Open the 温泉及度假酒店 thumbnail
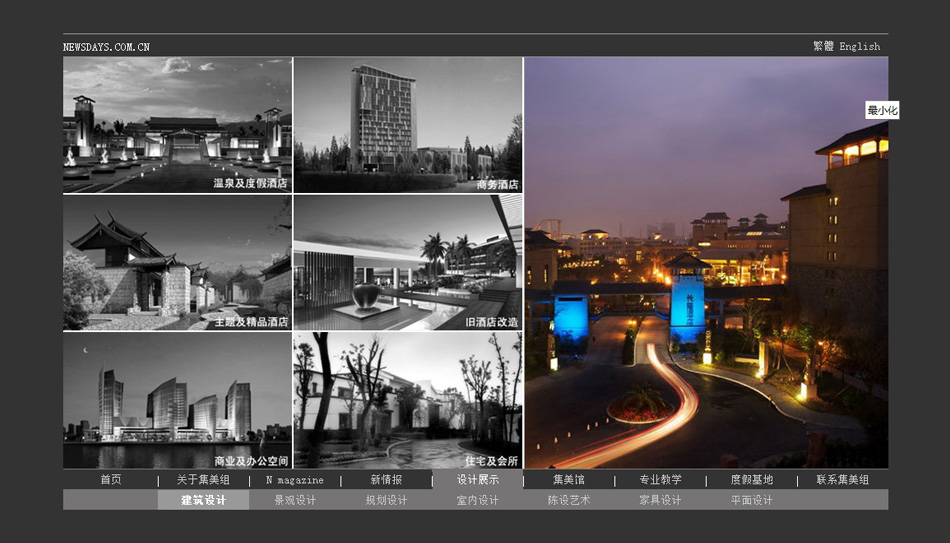The width and height of the screenshot is (950, 543). [177, 125]
